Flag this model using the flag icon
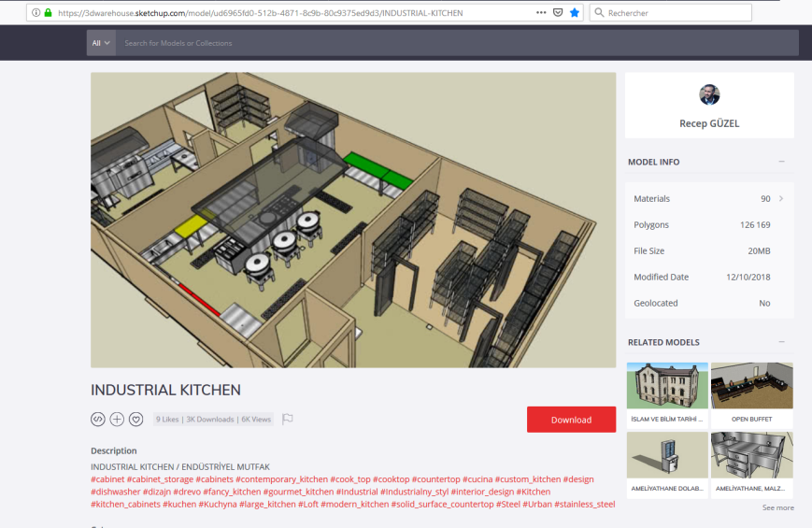 (x=288, y=420)
